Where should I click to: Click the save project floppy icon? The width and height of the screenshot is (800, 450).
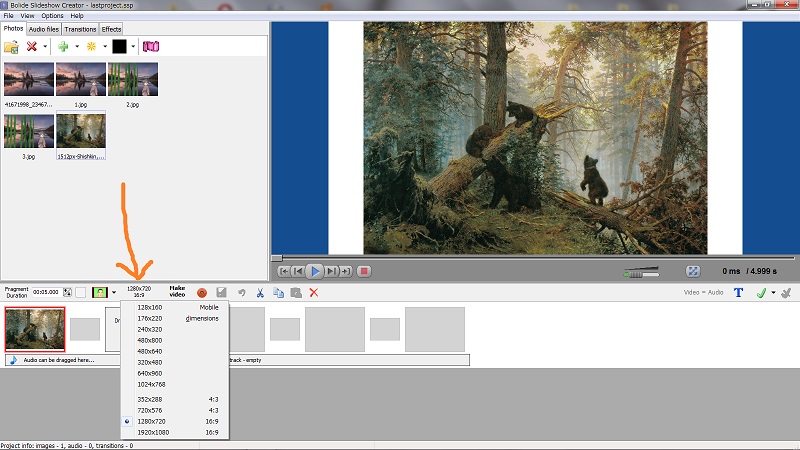221,292
